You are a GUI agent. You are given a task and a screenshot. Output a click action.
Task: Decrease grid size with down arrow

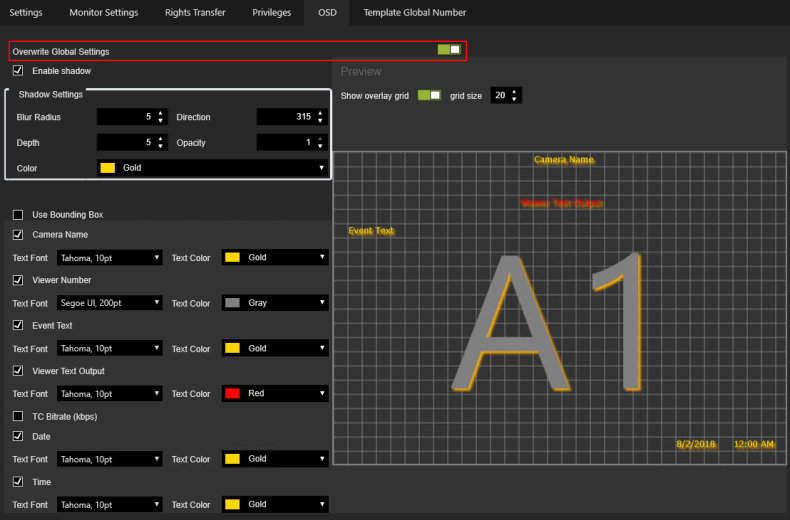click(514, 99)
